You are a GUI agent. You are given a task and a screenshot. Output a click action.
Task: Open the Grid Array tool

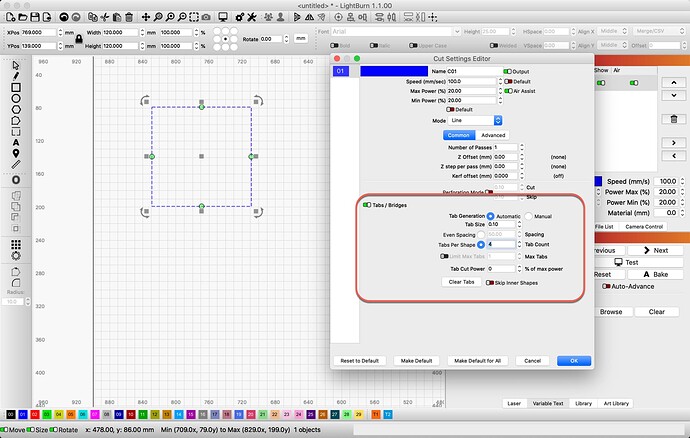coord(16,245)
